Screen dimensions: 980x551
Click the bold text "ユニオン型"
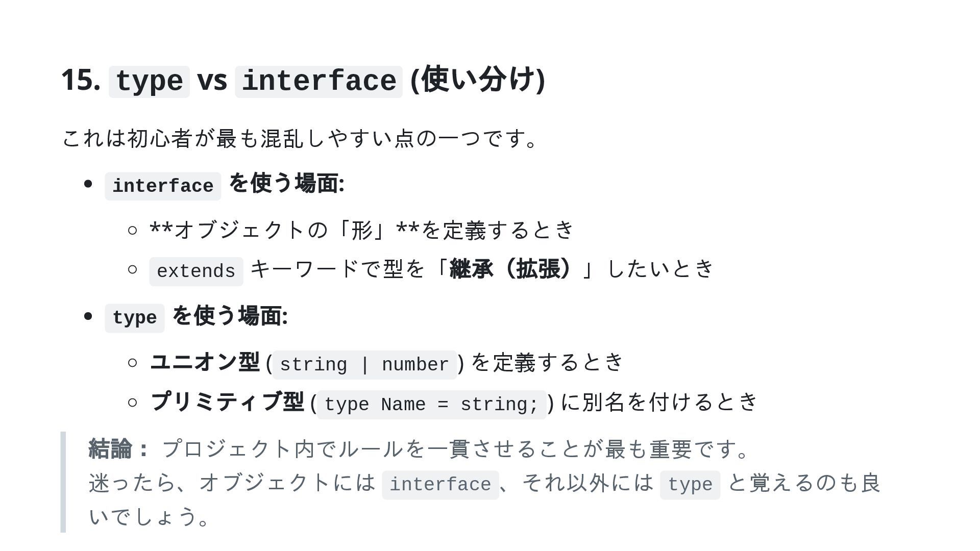[x=205, y=362]
